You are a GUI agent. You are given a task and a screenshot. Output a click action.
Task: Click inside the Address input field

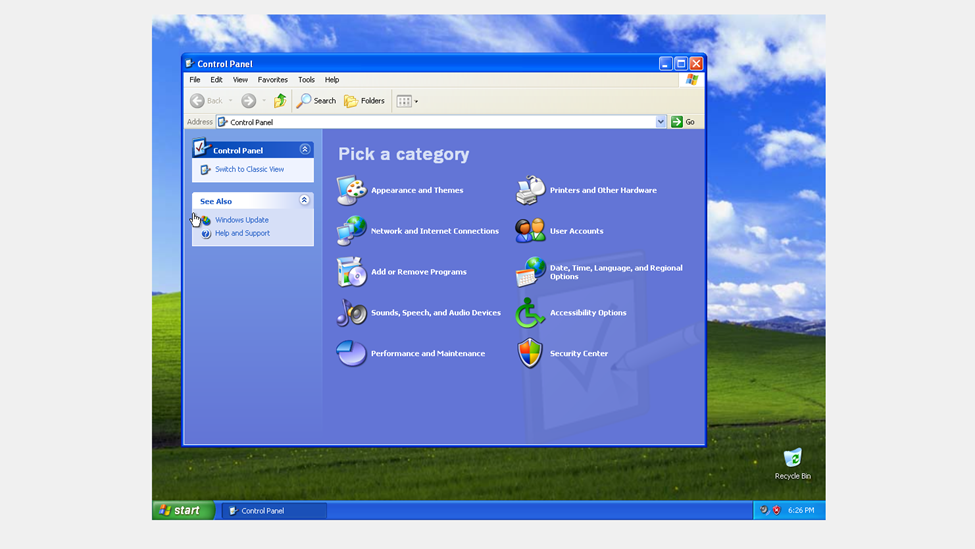(x=440, y=122)
